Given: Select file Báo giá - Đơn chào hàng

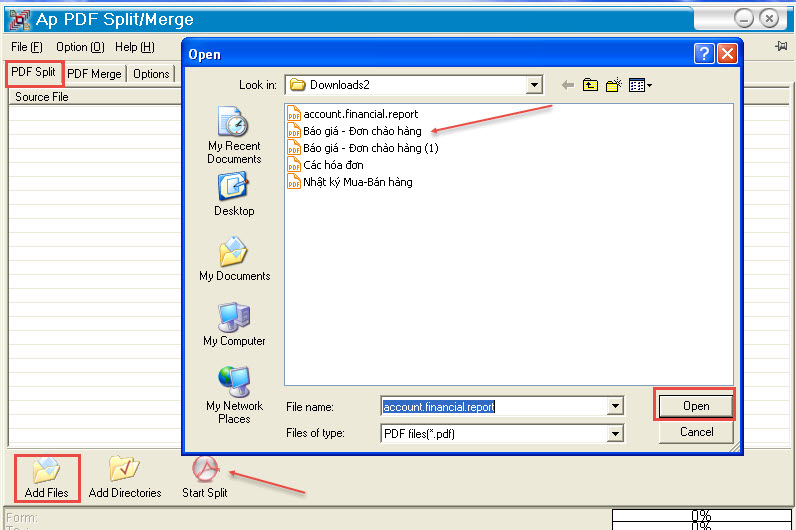Looking at the screenshot, I should 362,131.
